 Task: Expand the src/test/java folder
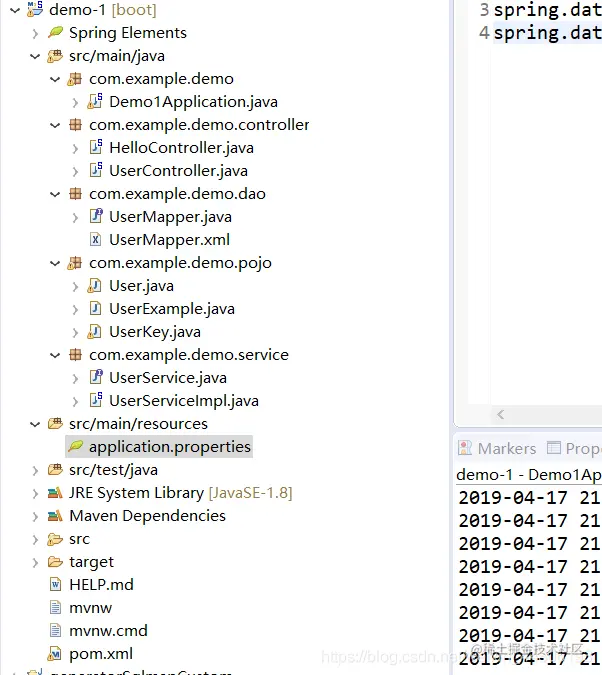click(x=35, y=471)
